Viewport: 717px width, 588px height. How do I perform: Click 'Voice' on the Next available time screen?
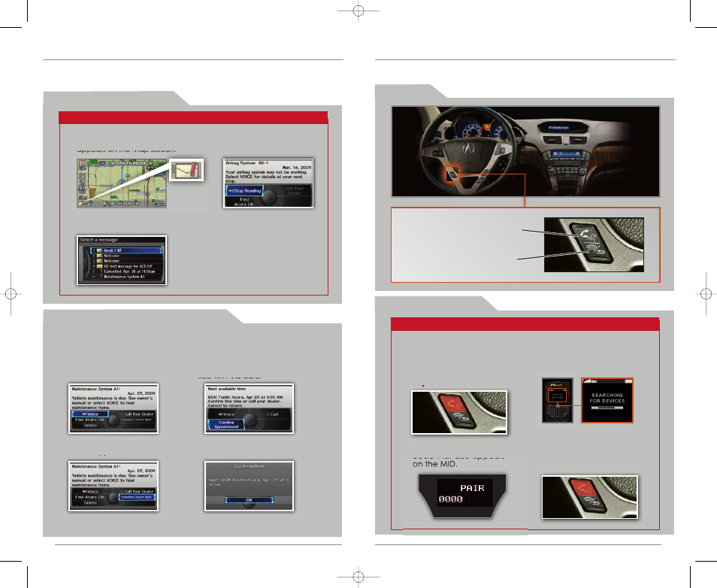227,414
